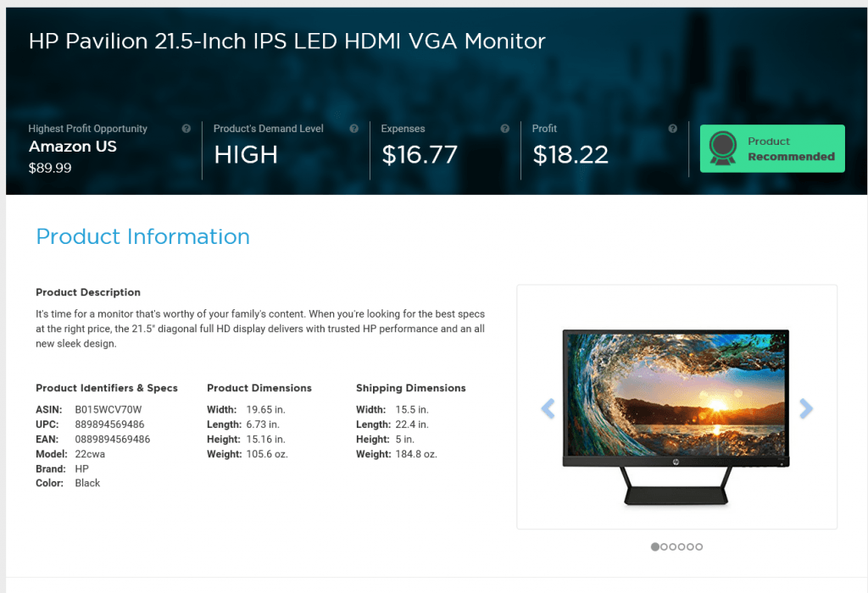Viewport: 868px width, 593px height.
Task: Click the Product Recommended badge
Action: click(x=772, y=148)
